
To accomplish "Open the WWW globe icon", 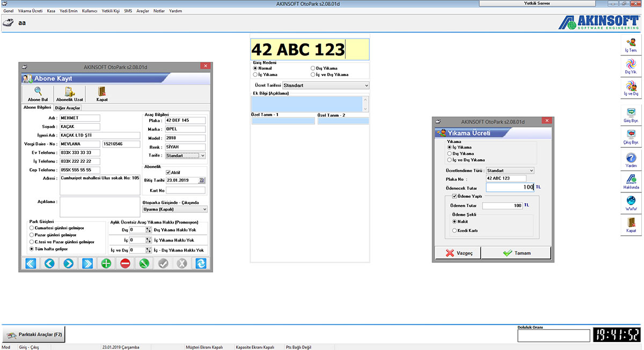I will (631, 202).
